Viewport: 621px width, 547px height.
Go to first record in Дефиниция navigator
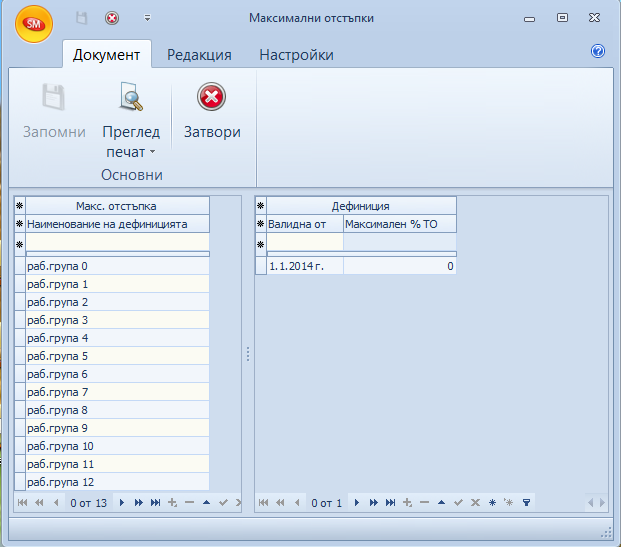[263, 503]
